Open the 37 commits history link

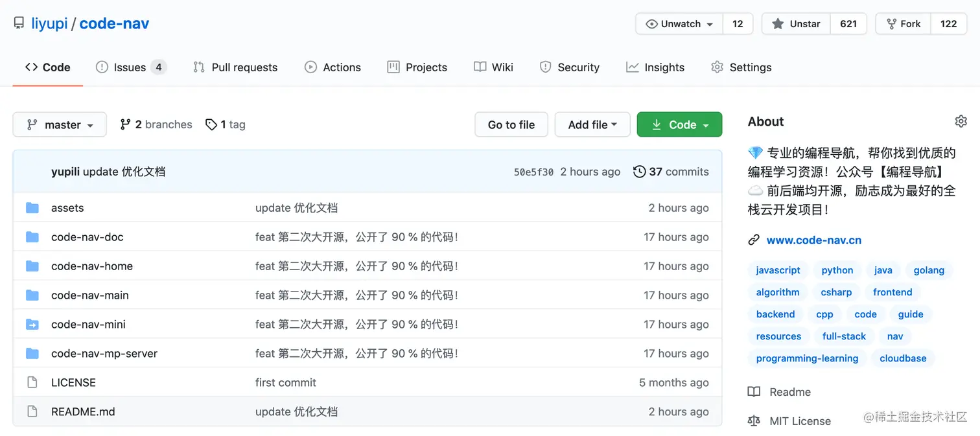[x=671, y=172]
